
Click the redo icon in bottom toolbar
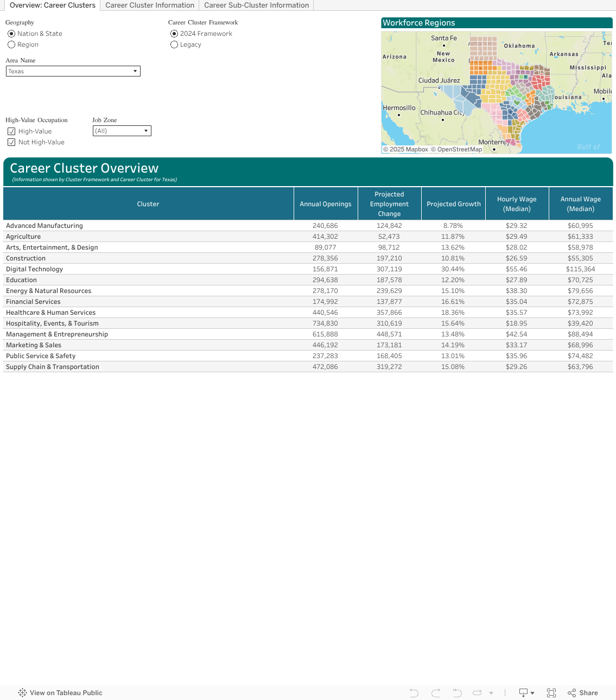coord(436,693)
